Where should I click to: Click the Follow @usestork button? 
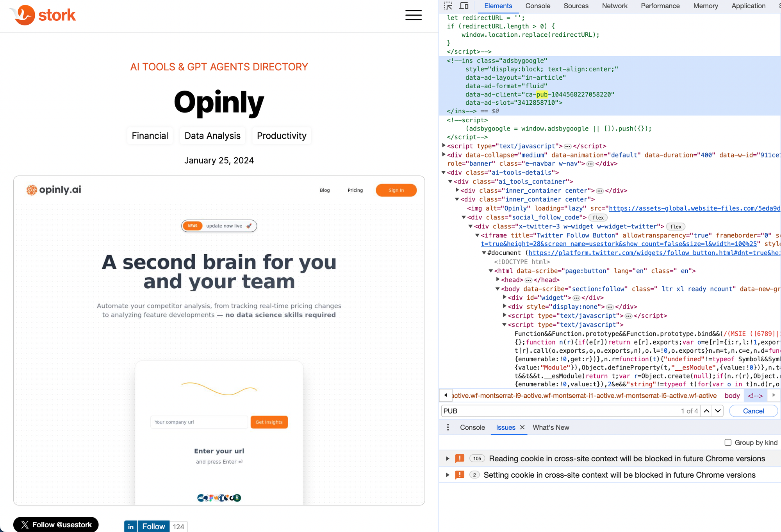click(x=56, y=525)
